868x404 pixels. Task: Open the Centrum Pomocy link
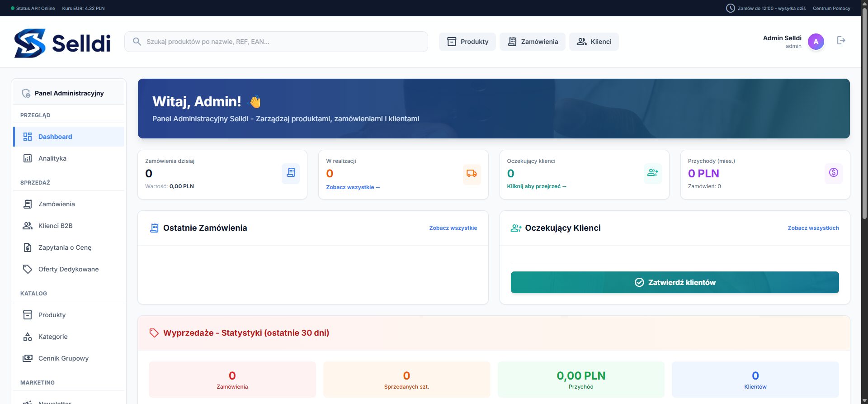831,8
